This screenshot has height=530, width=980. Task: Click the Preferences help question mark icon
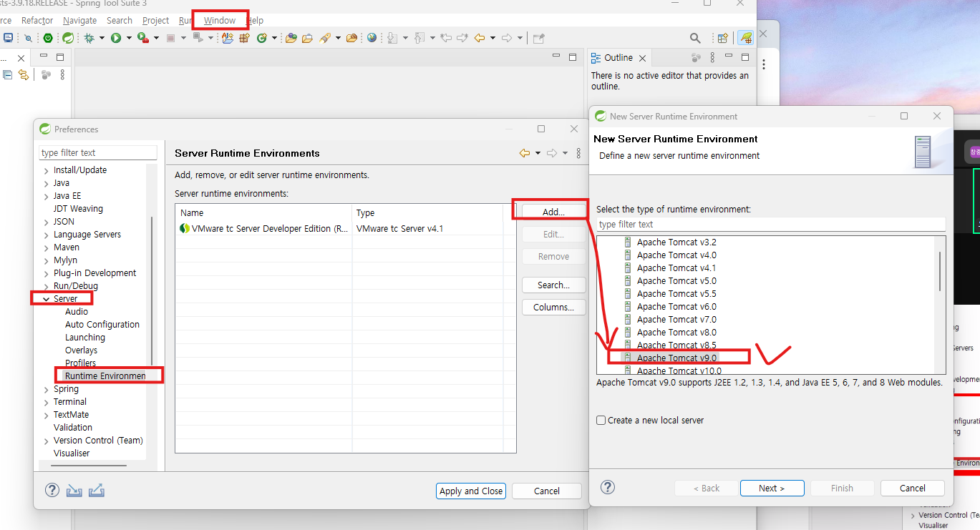pyautogui.click(x=52, y=490)
